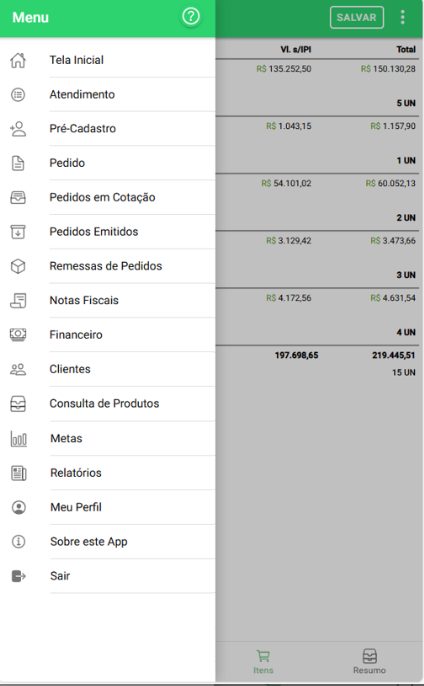Image resolution: width=424 pixels, height=686 pixels.
Task: Switch to the Resumo tab
Action: click(369, 662)
